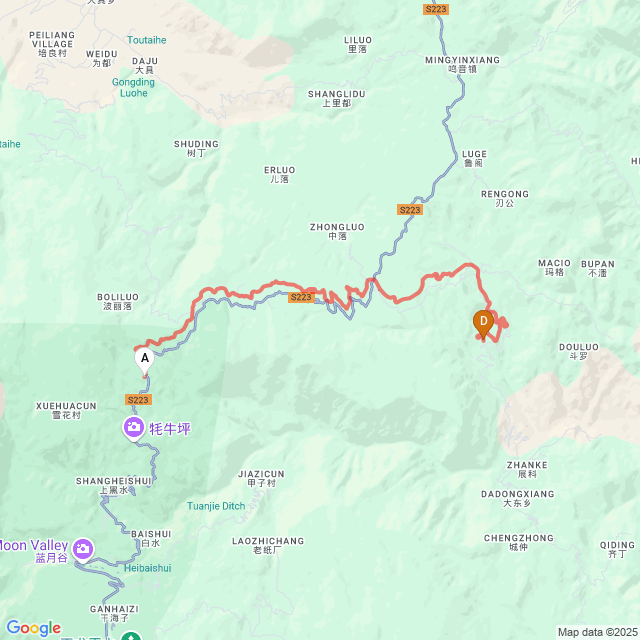Click the S223 shield below marker A
Screen dimensions: 640x640
[x=138, y=400]
